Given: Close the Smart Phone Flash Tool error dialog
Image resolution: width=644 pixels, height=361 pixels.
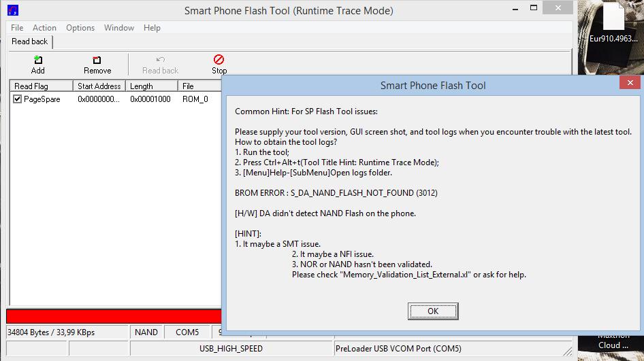Looking at the screenshot, I should coord(630,83).
